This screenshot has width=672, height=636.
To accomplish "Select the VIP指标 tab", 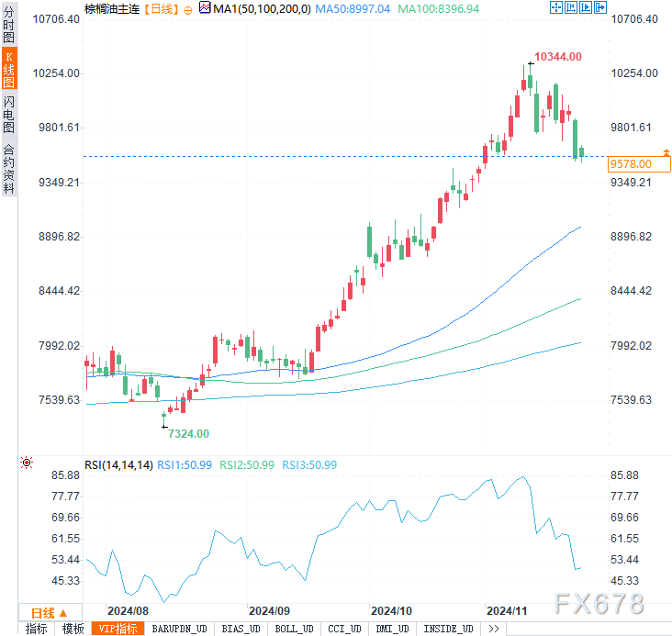I will click(118, 629).
